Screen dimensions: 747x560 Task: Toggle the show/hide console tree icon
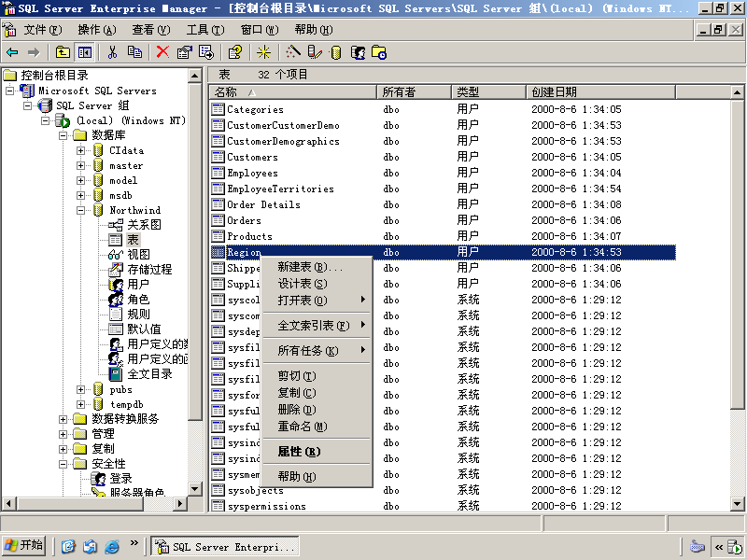coord(85,52)
